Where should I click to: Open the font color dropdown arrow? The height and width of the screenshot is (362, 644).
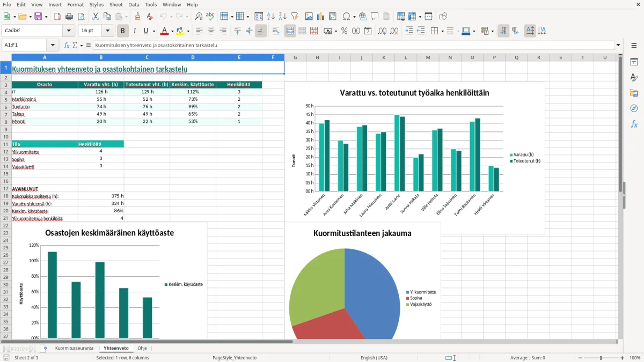click(172, 31)
